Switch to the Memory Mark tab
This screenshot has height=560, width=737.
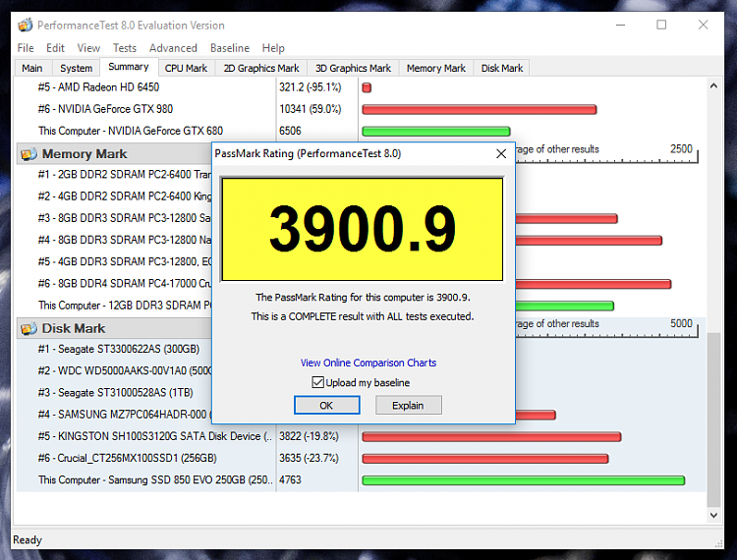click(x=436, y=68)
